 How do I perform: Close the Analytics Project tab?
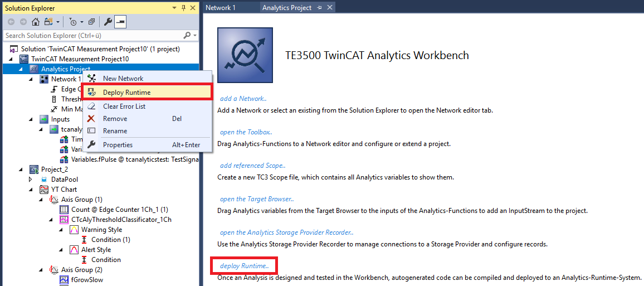(329, 8)
